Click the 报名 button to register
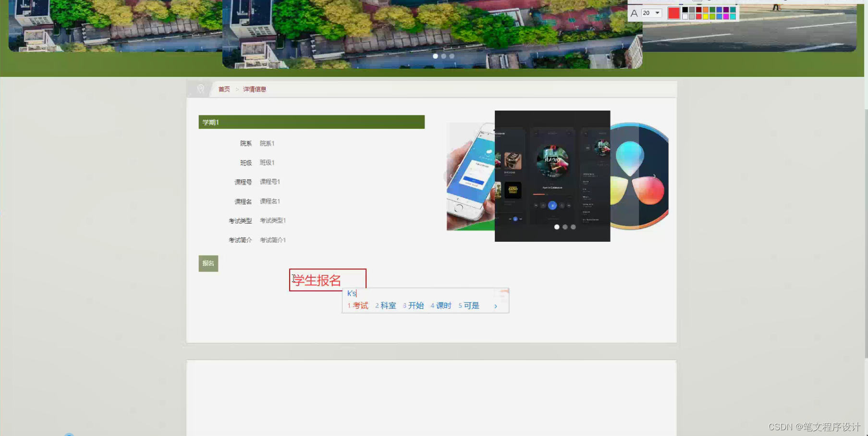The image size is (868, 436). pyautogui.click(x=208, y=263)
